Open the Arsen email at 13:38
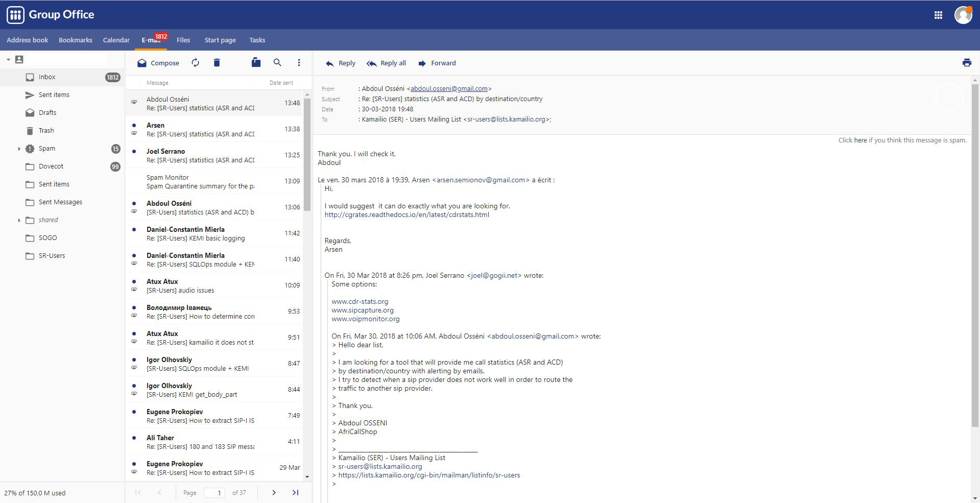The width and height of the screenshot is (980, 503). 214,129
